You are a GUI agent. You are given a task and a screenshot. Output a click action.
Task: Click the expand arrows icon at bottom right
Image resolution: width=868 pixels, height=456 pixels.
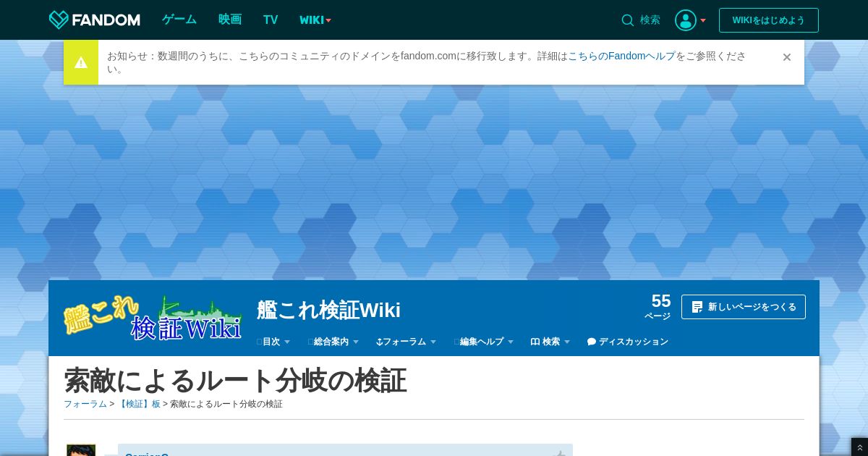pyautogui.click(x=859, y=448)
